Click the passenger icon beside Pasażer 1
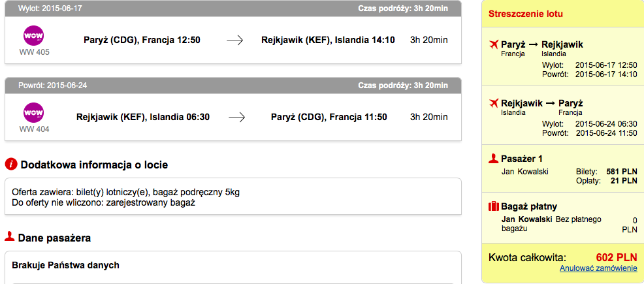644x284 pixels. [x=493, y=159]
